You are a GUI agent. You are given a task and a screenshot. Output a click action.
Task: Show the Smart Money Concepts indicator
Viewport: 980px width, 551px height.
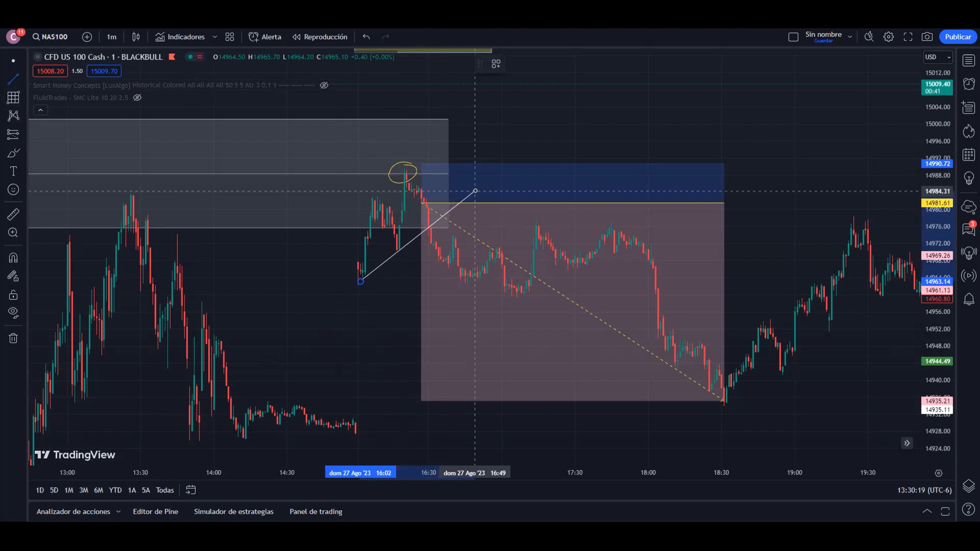(324, 85)
